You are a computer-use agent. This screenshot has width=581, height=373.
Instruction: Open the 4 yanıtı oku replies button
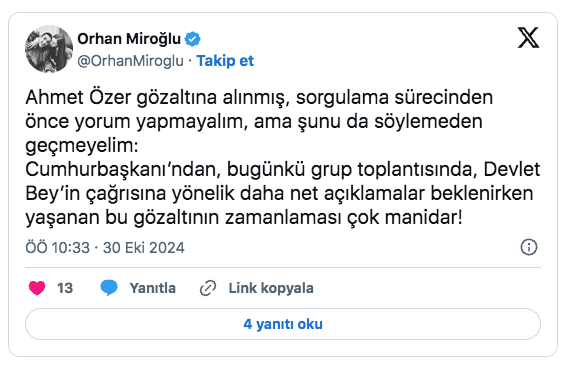(283, 324)
